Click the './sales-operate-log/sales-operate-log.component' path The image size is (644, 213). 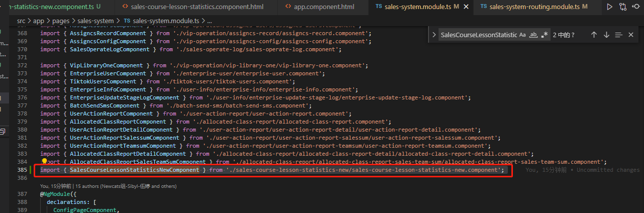click(257, 49)
